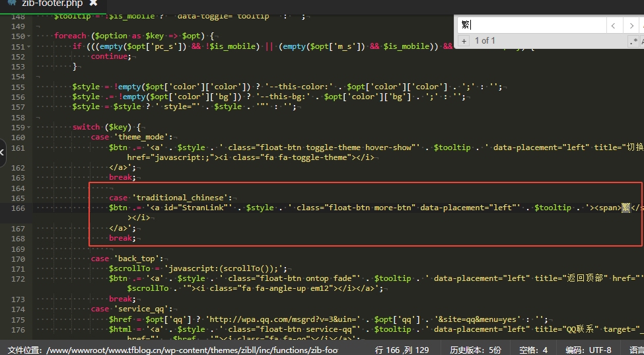This screenshot has width=644, height=355.
Task: Change the indent spaces setting
Action: click(534, 349)
